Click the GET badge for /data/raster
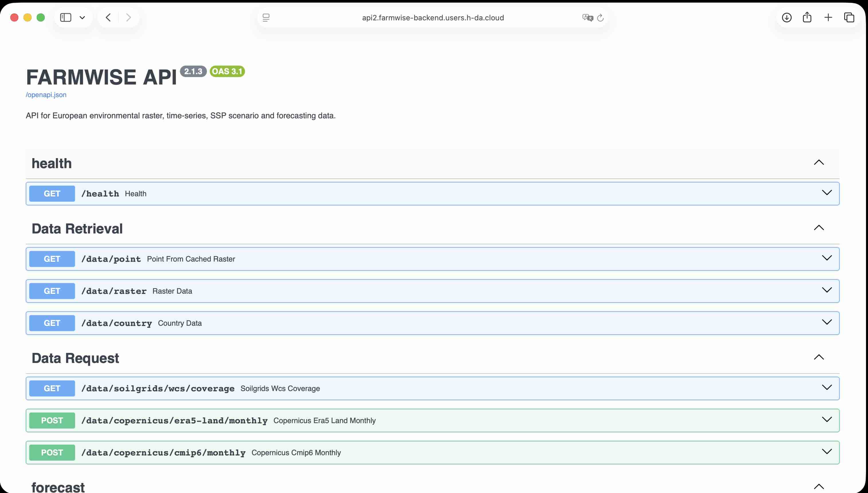The height and width of the screenshot is (493, 868). pos(52,291)
